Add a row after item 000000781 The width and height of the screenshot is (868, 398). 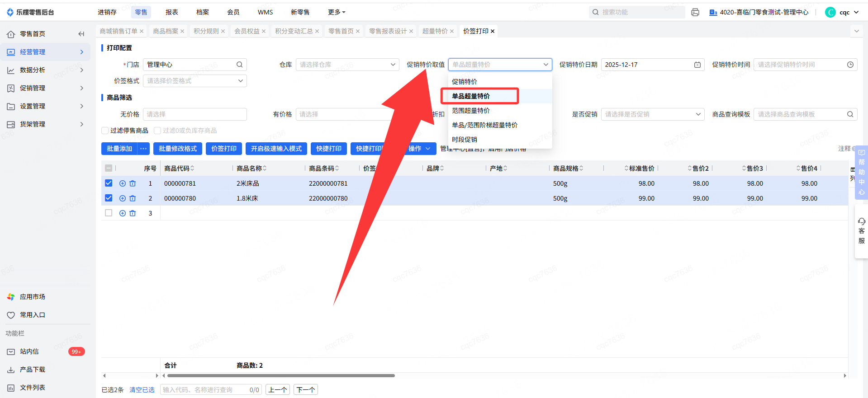pos(123,183)
